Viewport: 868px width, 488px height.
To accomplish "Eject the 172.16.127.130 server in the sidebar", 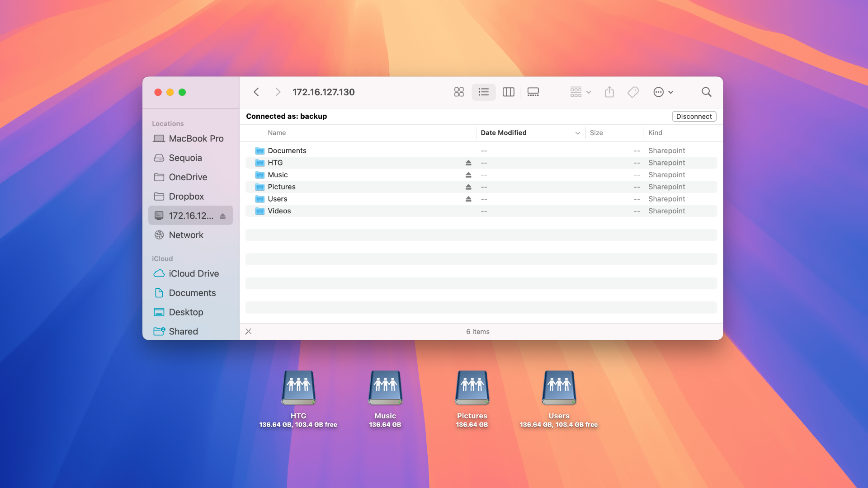I will tap(222, 216).
